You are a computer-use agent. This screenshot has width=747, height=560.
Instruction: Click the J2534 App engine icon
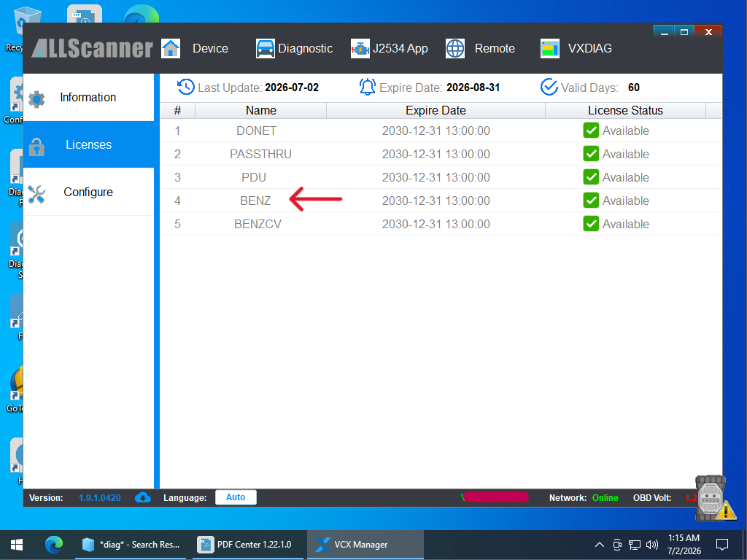(360, 49)
